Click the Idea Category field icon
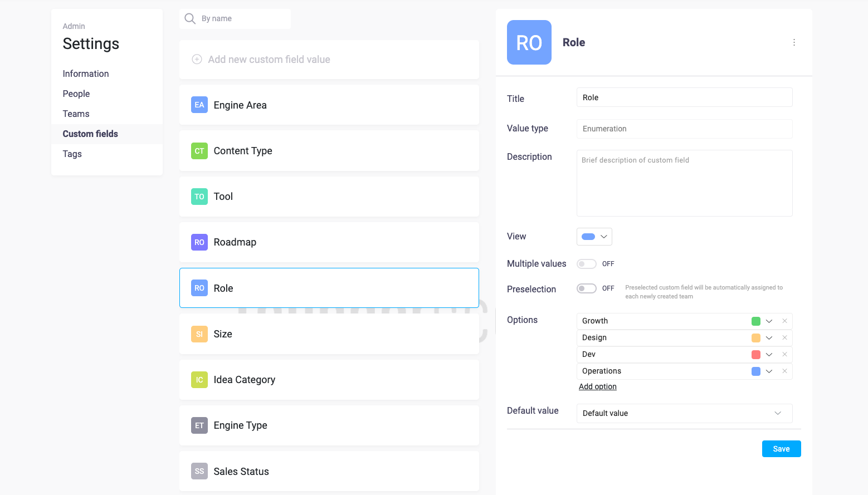Image resolution: width=868 pixels, height=495 pixels. tap(199, 379)
